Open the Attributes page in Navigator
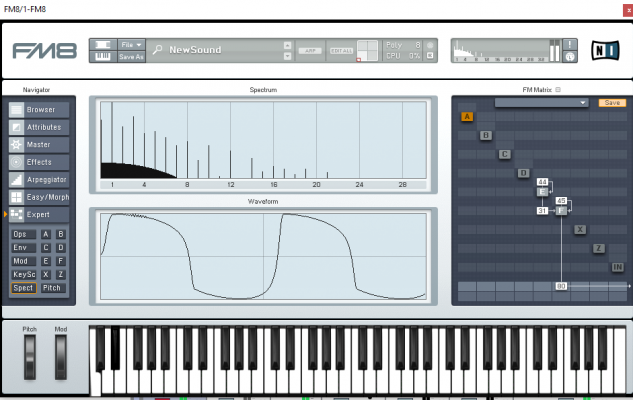The image size is (633, 400). coord(39,127)
